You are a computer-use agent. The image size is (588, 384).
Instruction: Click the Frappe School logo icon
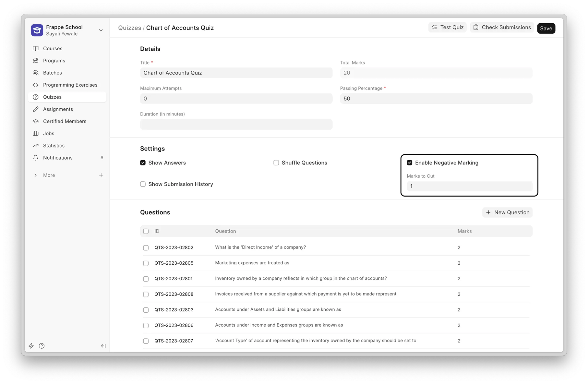point(37,30)
